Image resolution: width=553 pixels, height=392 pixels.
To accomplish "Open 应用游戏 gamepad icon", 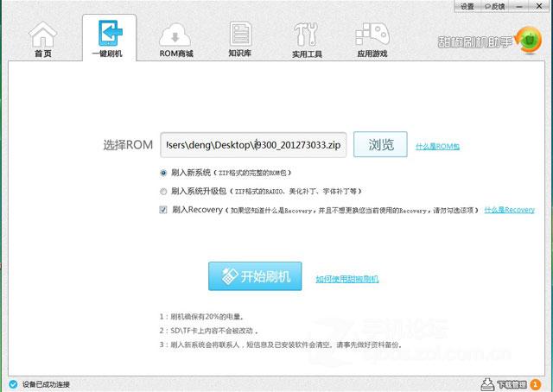I will click(372, 35).
